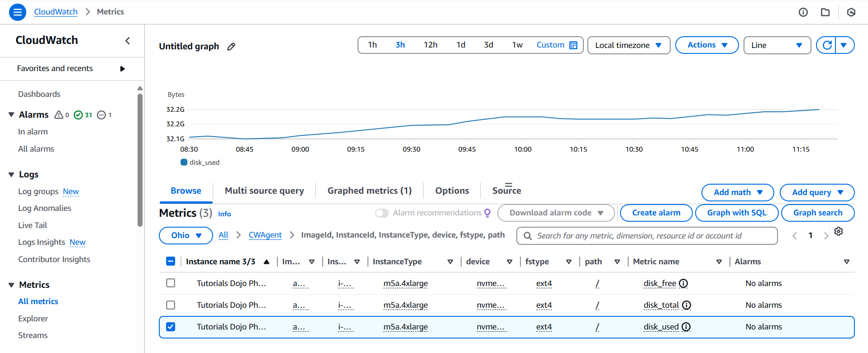Viewport: 868px width, 353px height.
Task: Click the insufficient data alarm icon
Action: pyautogui.click(x=102, y=115)
